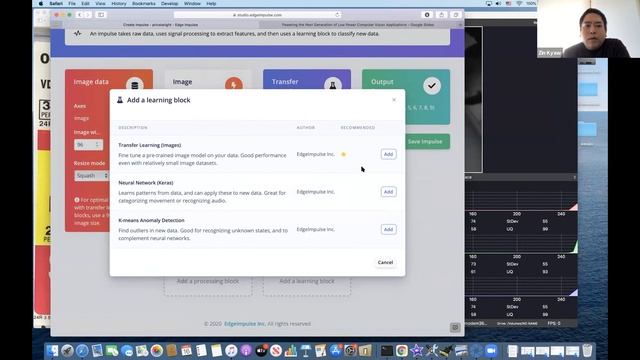Add the Transfer Learning (Images) block

[x=388, y=154]
